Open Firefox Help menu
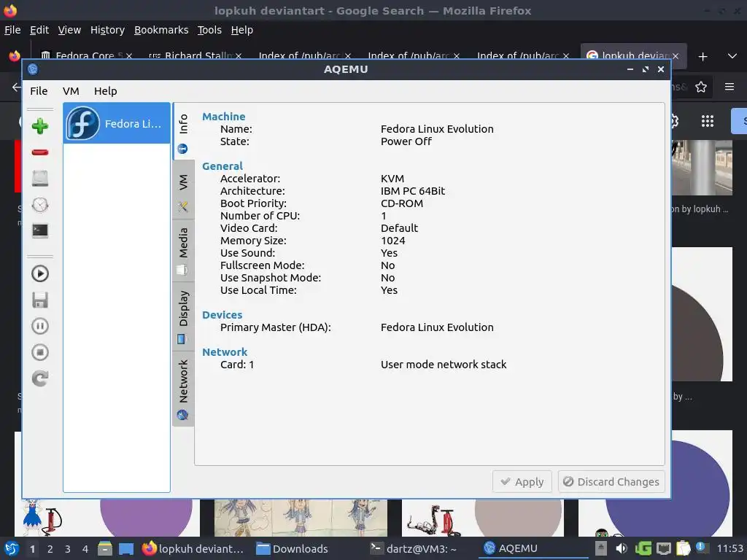The height and width of the screenshot is (560, 747). coord(242,30)
